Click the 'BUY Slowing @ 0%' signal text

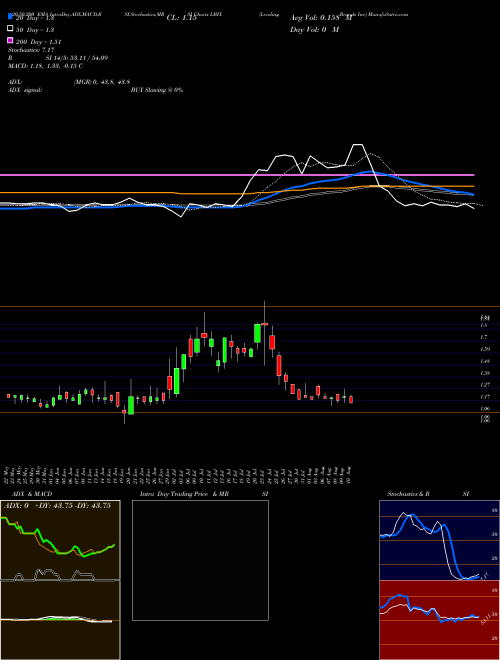pos(157,90)
